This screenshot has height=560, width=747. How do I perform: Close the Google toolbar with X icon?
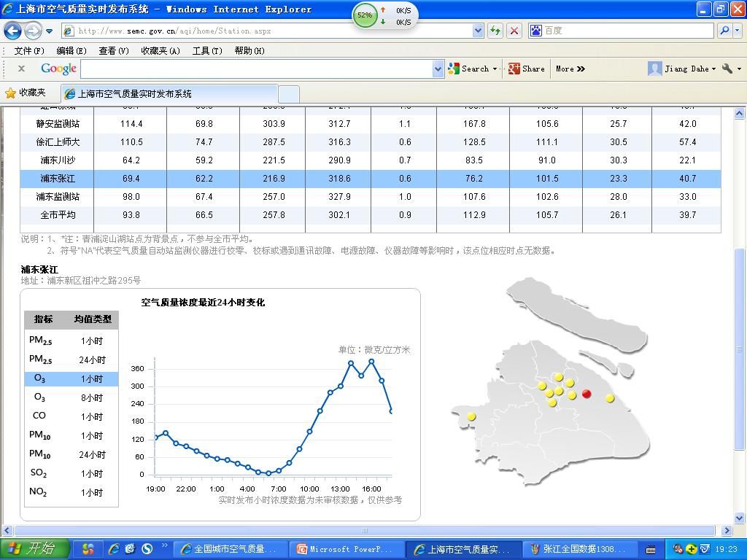[x=21, y=69]
